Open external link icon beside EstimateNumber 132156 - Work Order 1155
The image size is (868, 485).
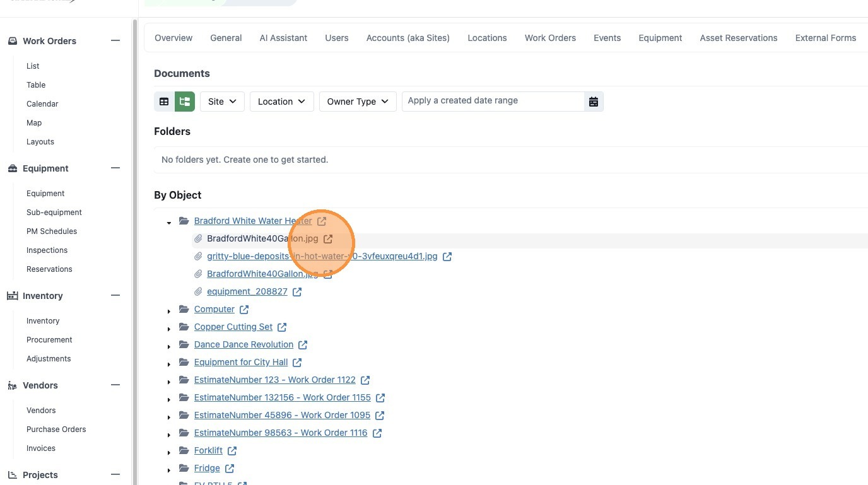380,397
